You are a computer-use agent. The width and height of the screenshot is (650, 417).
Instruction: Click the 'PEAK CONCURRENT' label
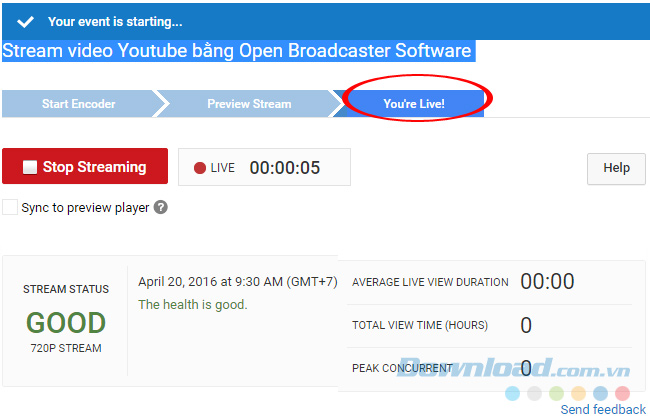(402, 368)
